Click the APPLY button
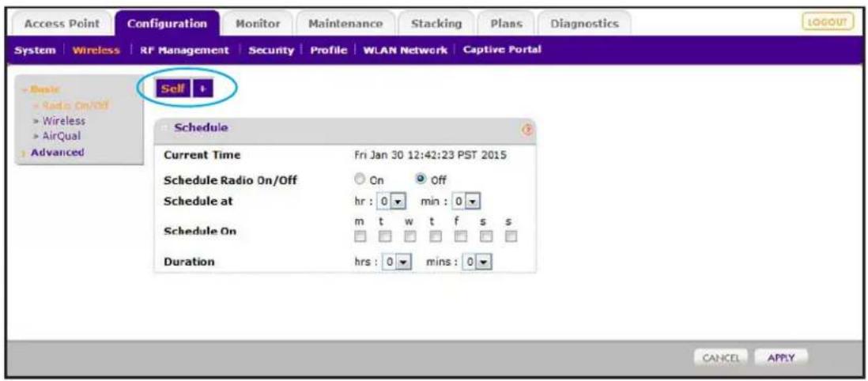 (x=780, y=358)
